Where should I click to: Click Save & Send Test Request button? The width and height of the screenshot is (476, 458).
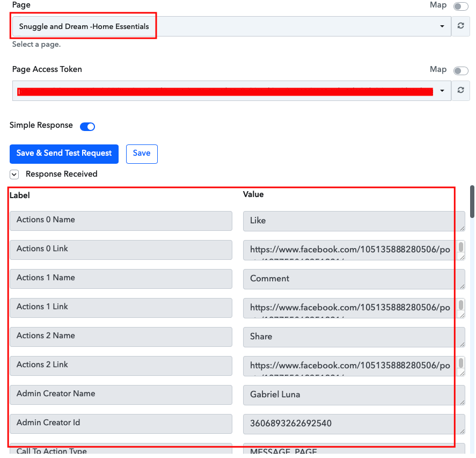click(x=64, y=154)
